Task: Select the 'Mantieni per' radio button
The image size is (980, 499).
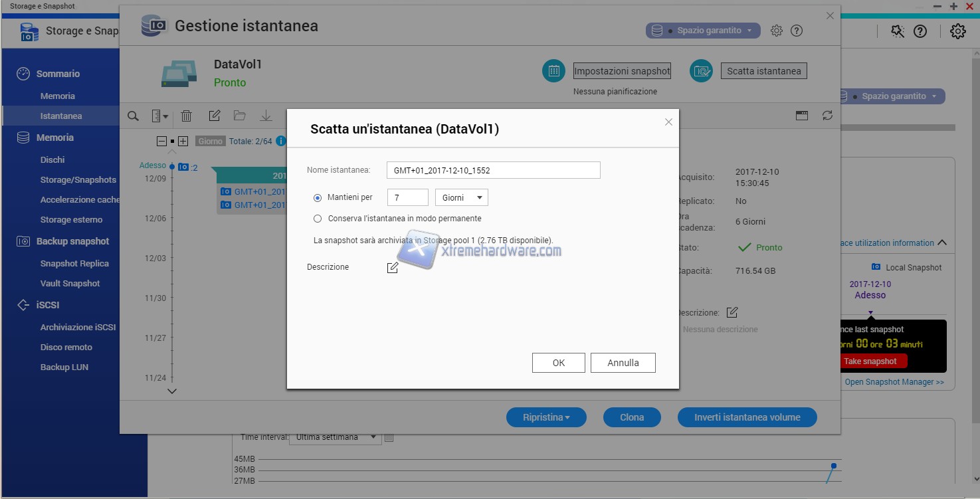Action: pos(318,197)
